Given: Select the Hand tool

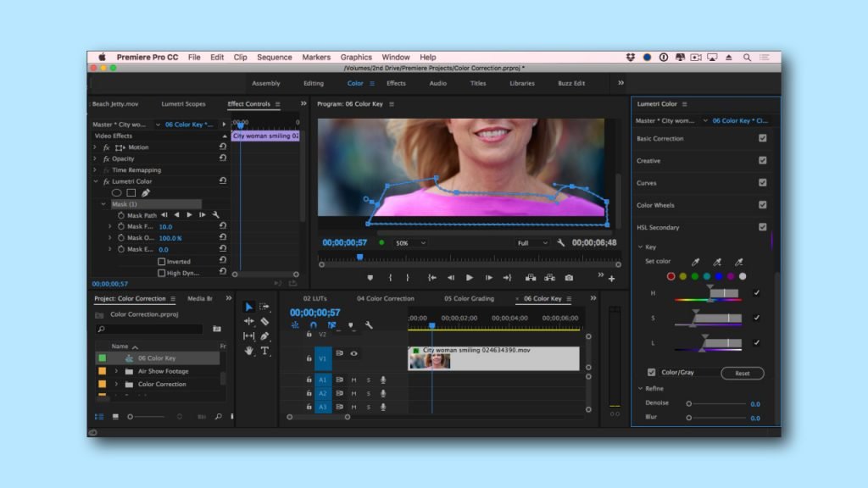Looking at the screenshot, I should tap(248, 350).
